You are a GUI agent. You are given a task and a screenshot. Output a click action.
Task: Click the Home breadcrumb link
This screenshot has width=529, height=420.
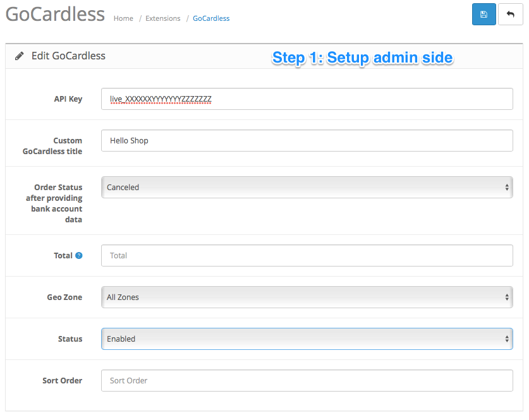coord(123,18)
